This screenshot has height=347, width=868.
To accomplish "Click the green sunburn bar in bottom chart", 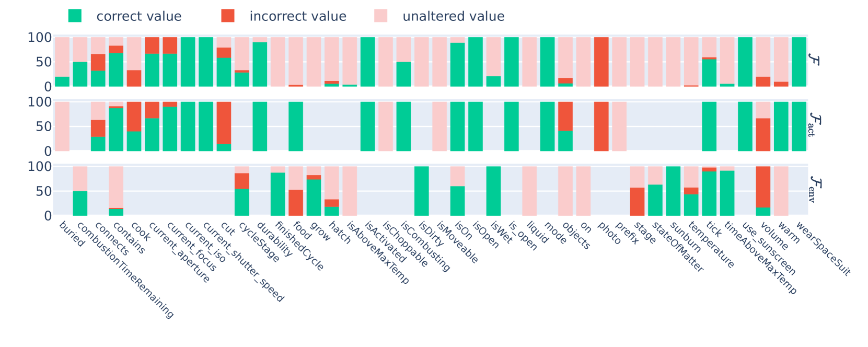I will tap(673, 191).
